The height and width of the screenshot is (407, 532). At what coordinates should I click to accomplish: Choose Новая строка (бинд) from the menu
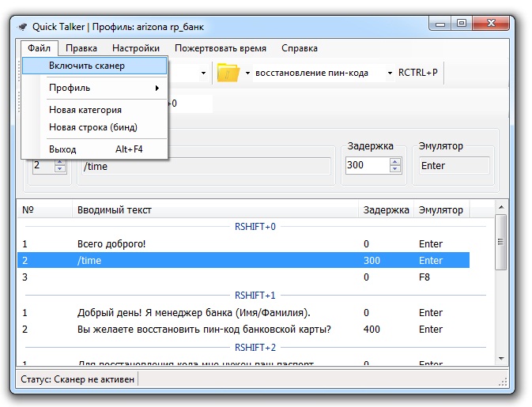tap(94, 127)
